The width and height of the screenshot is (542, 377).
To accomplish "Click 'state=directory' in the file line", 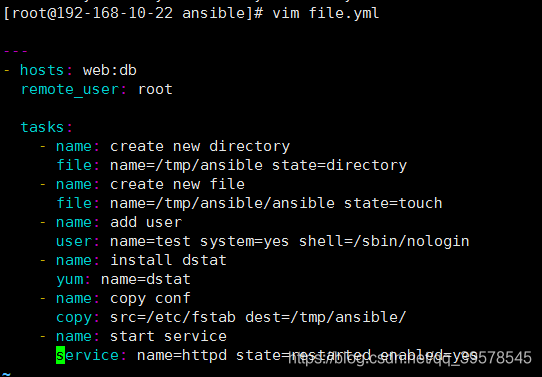I will tap(339, 165).
